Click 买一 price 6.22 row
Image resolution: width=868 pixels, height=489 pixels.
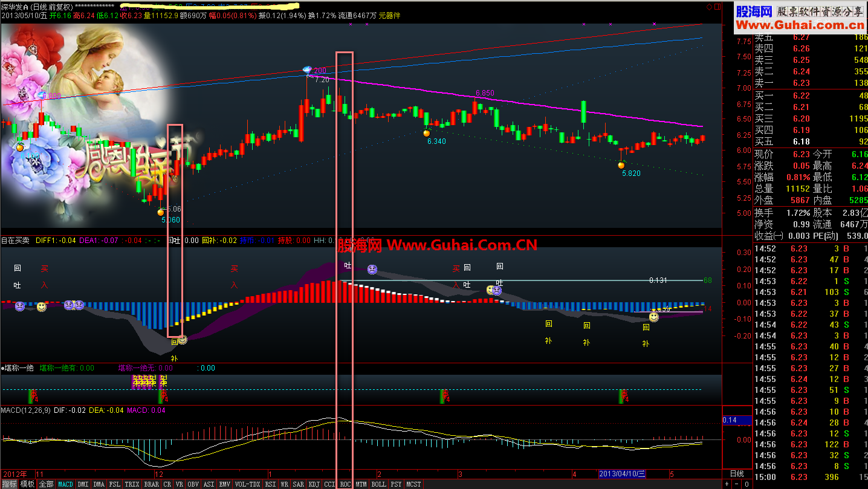click(811, 96)
